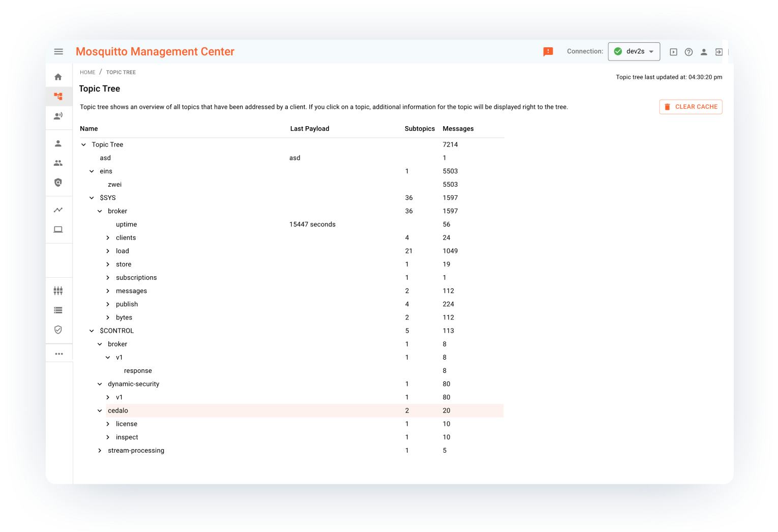Navigate using the HOME breadcrumb

point(87,72)
